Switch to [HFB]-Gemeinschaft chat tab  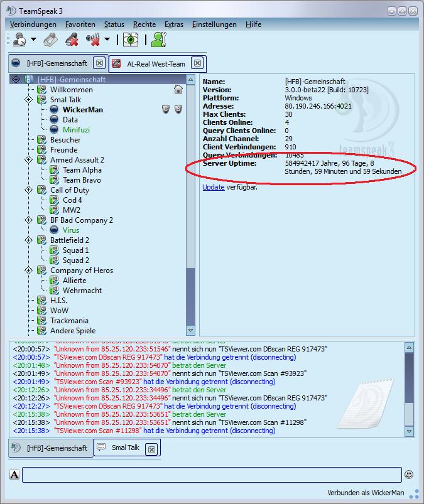(51, 448)
